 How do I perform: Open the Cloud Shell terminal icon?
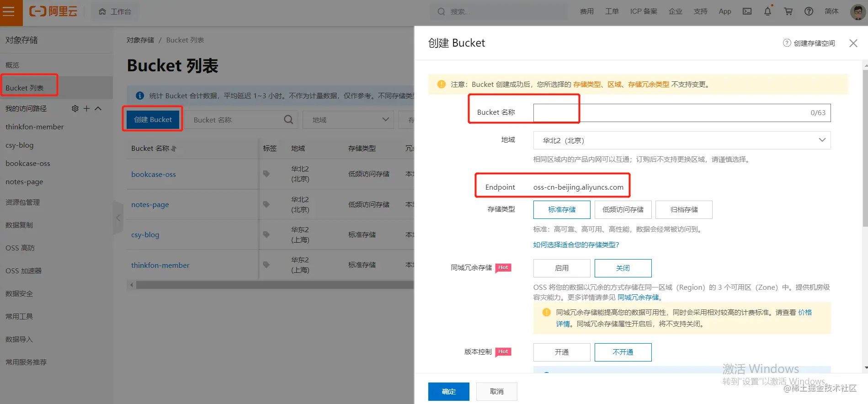(x=747, y=11)
